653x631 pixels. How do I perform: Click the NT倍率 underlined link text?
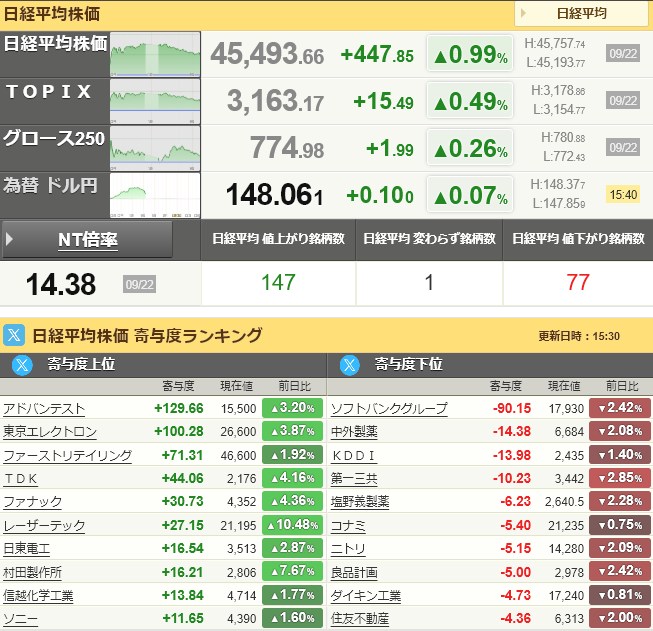88,240
